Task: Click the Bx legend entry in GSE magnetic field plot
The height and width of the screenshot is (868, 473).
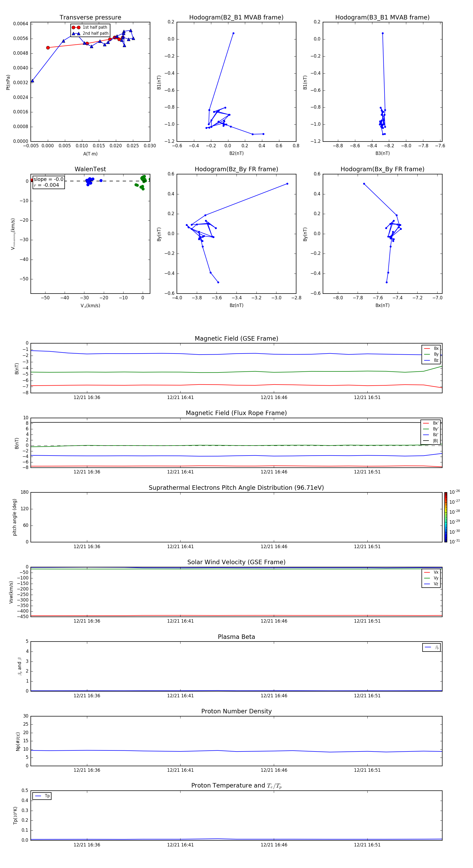Action: click(431, 349)
